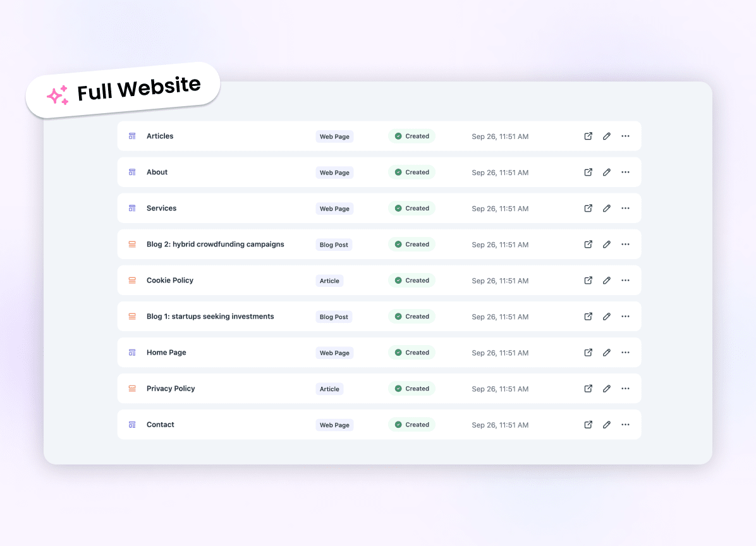This screenshot has height=546, width=756.
Task: Click the Blog Post tag on Blog 2 row
Action: click(x=334, y=245)
